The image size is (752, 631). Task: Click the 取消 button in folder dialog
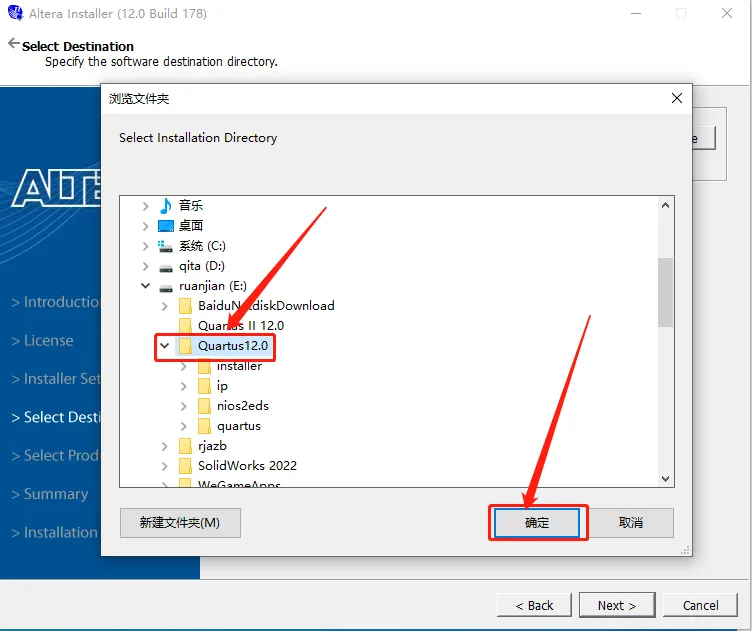tap(631, 522)
